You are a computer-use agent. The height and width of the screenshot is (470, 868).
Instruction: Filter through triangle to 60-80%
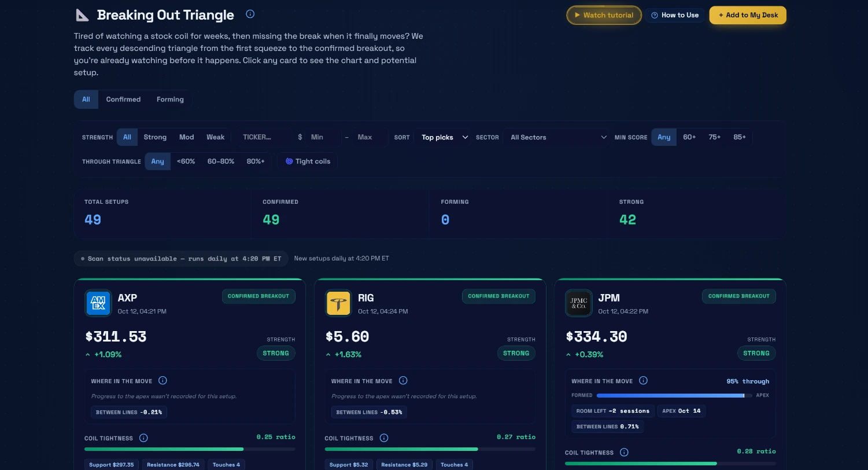coord(221,161)
